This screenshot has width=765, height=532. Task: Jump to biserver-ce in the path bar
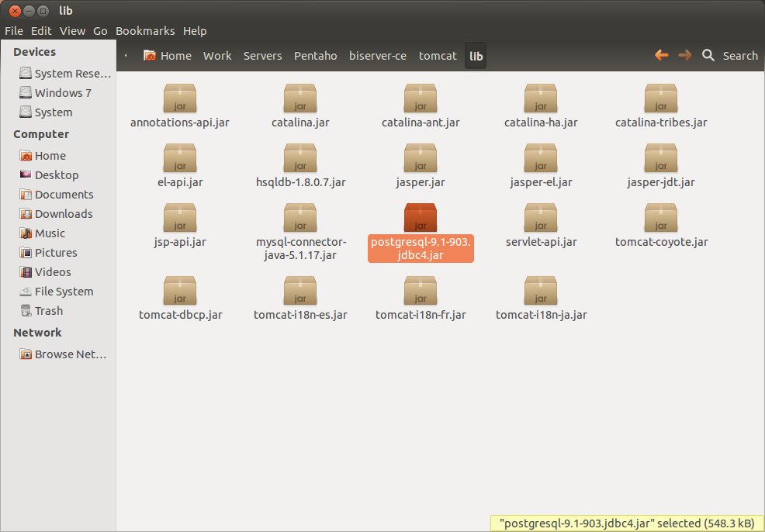pyautogui.click(x=378, y=56)
